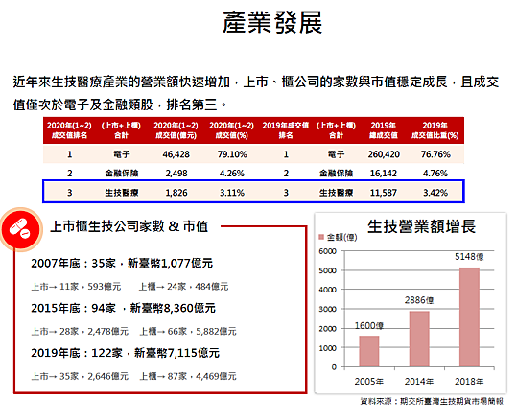Click the 2018年 x-axis label
The image size is (517, 420).
(469, 382)
